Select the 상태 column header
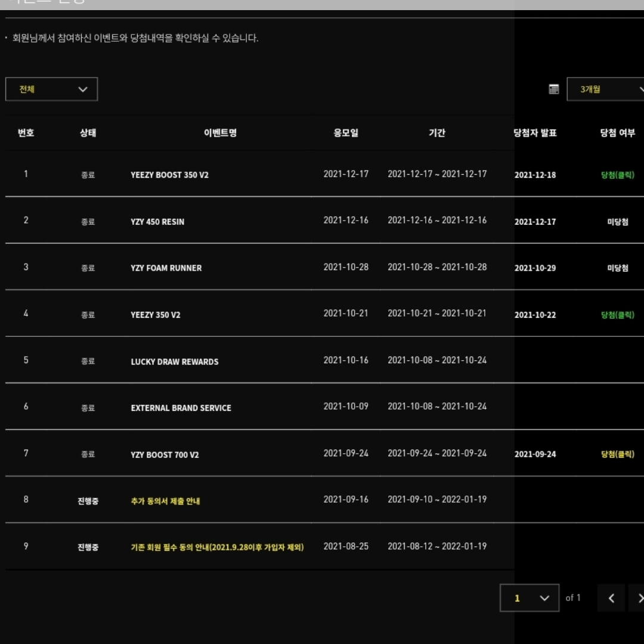644x644 pixels. (x=88, y=132)
